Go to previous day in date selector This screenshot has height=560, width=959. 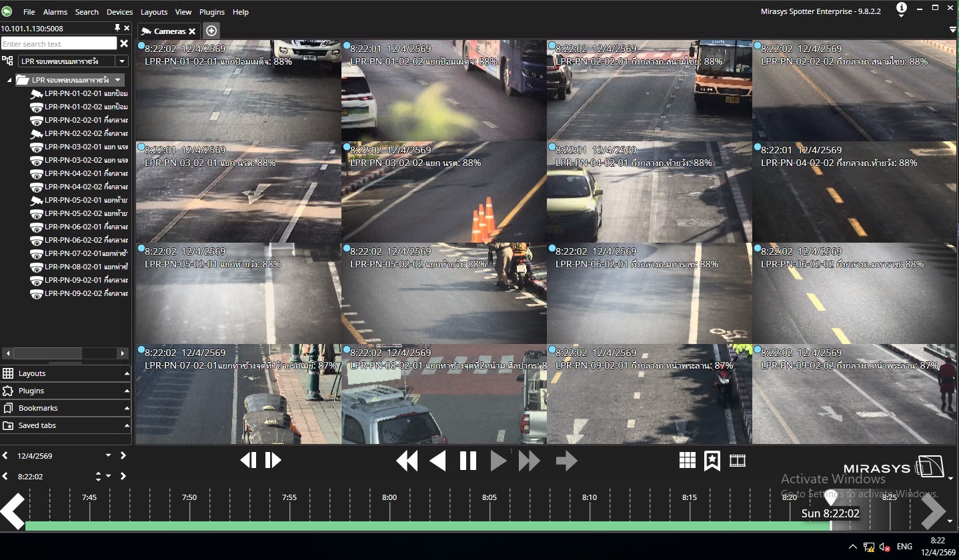coord(5,455)
